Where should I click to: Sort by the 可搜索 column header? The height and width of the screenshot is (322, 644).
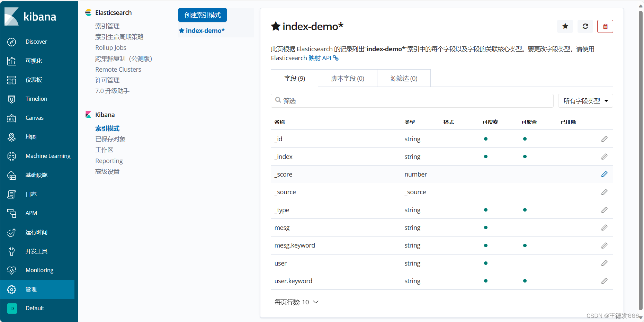tap(490, 122)
